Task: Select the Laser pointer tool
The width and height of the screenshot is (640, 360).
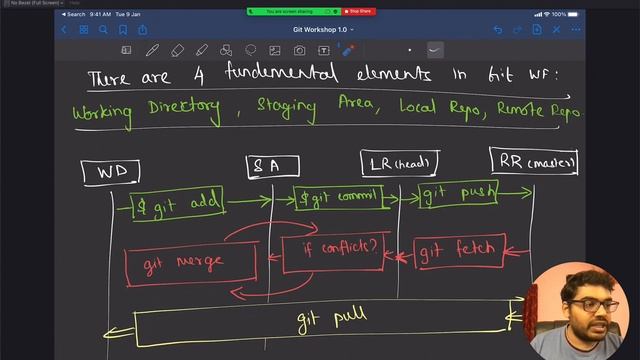Action: pos(348,50)
